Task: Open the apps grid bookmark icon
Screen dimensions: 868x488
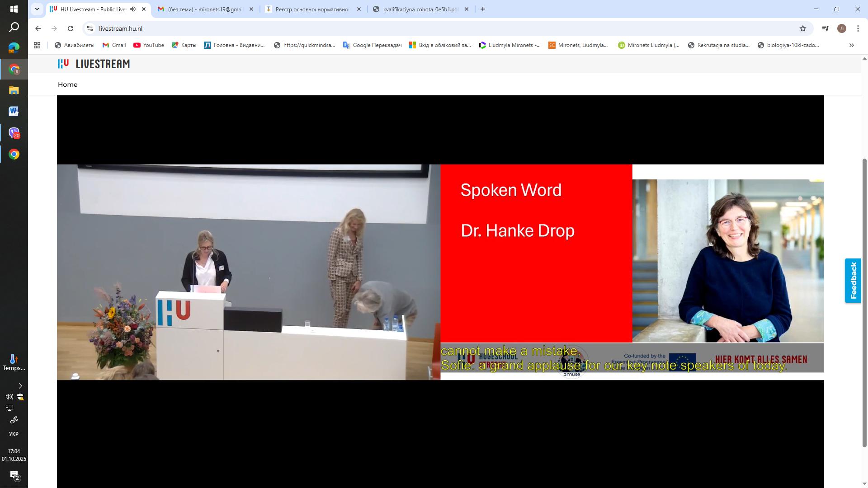Action: (37, 45)
